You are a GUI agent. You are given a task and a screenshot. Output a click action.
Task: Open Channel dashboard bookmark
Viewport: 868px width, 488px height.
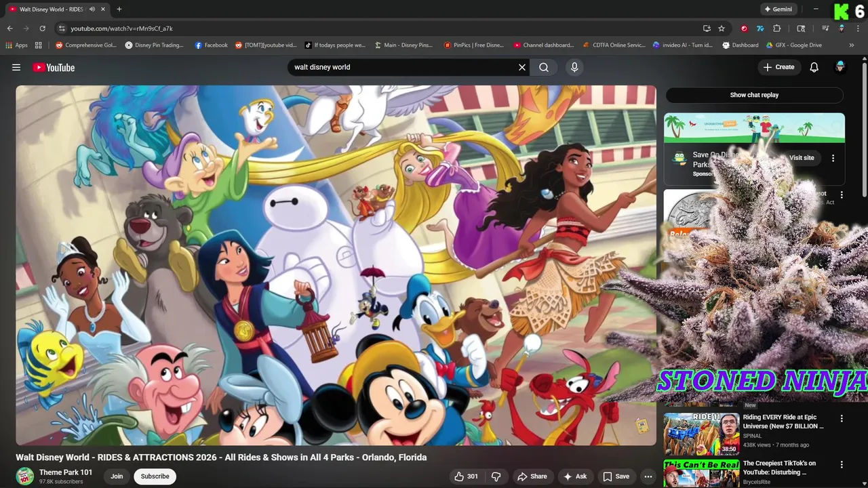(544, 45)
